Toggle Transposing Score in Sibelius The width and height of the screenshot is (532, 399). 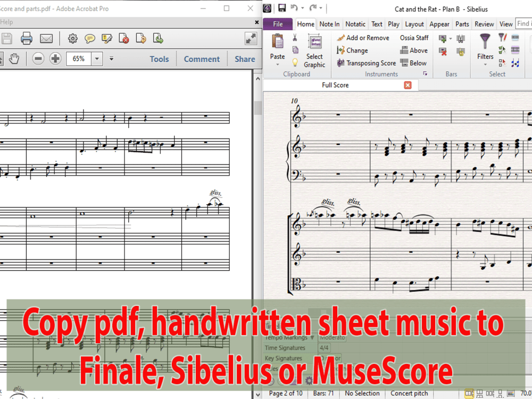[x=366, y=63]
